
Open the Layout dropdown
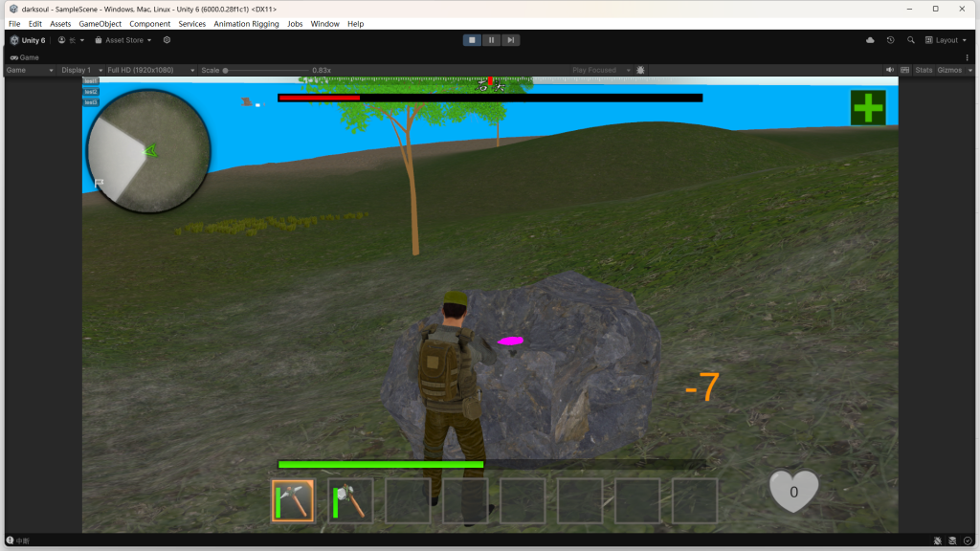tap(947, 40)
